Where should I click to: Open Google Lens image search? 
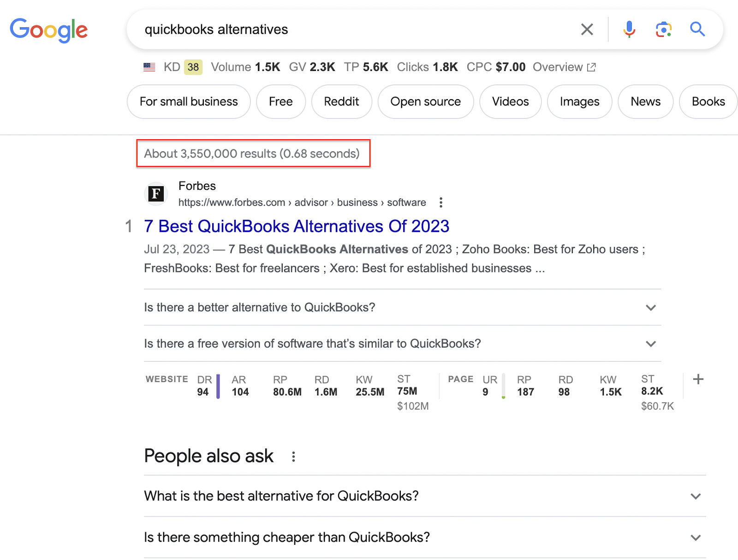click(663, 29)
